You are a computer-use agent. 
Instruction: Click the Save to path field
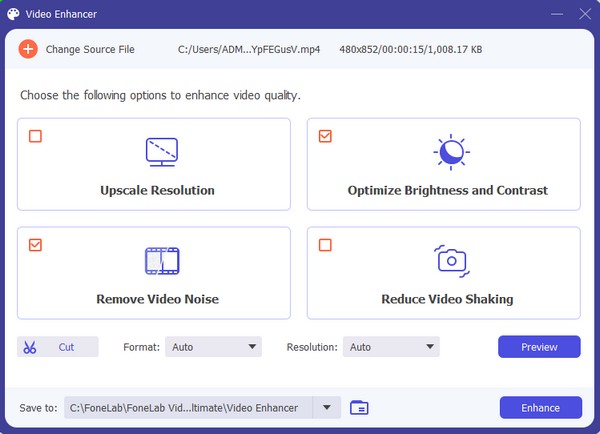188,408
